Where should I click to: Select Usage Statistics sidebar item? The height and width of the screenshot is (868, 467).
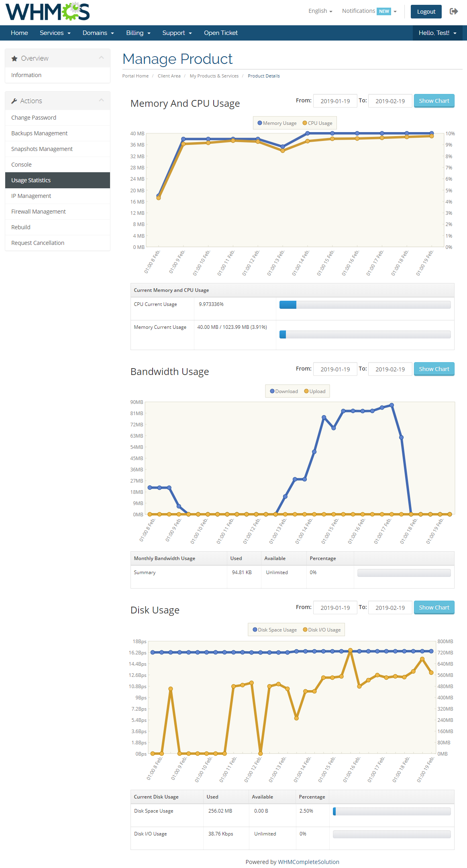click(57, 180)
